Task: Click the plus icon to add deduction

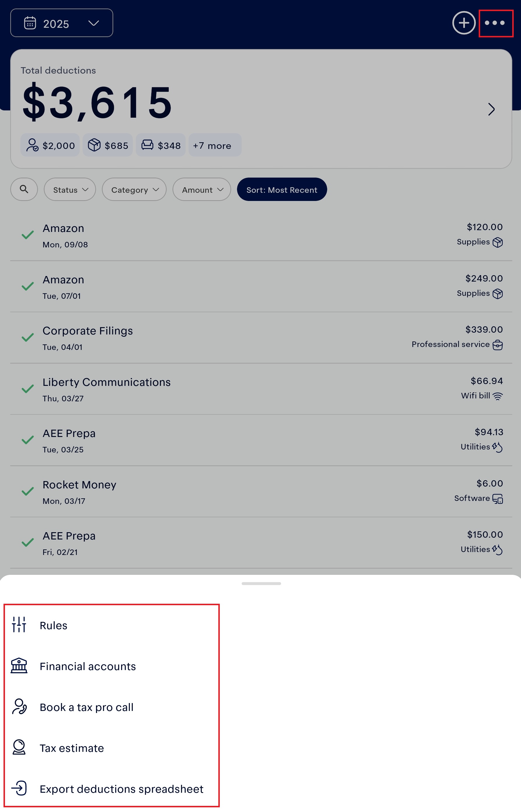Action: [x=464, y=23]
